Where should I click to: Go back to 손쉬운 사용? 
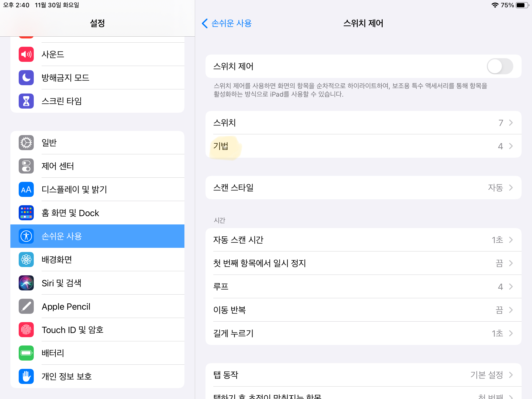[227, 23]
